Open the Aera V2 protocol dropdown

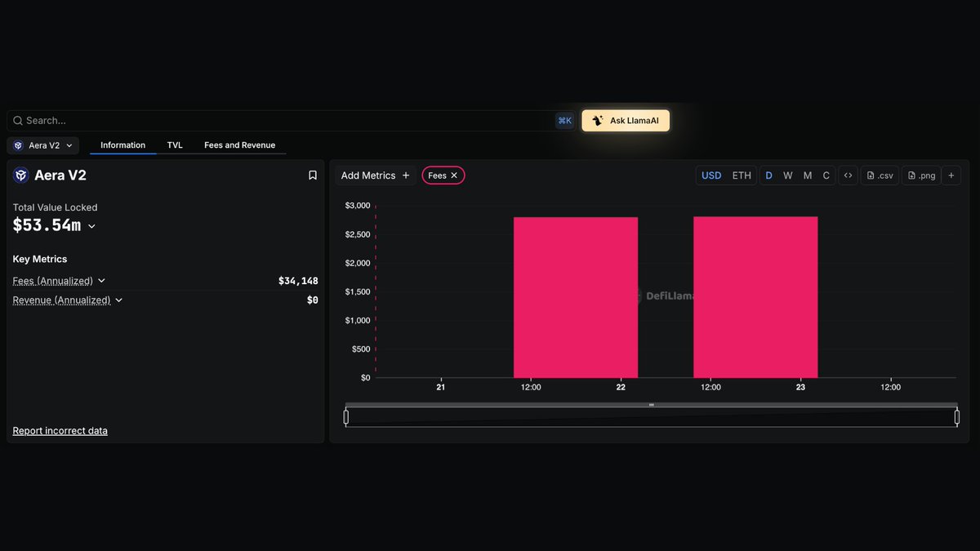[43, 145]
